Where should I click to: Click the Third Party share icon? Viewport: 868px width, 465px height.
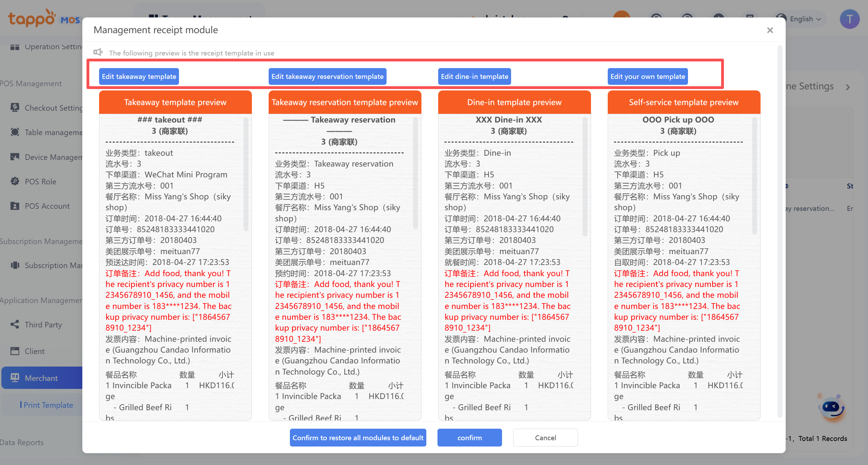pyautogui.click(x=15, y=324)
